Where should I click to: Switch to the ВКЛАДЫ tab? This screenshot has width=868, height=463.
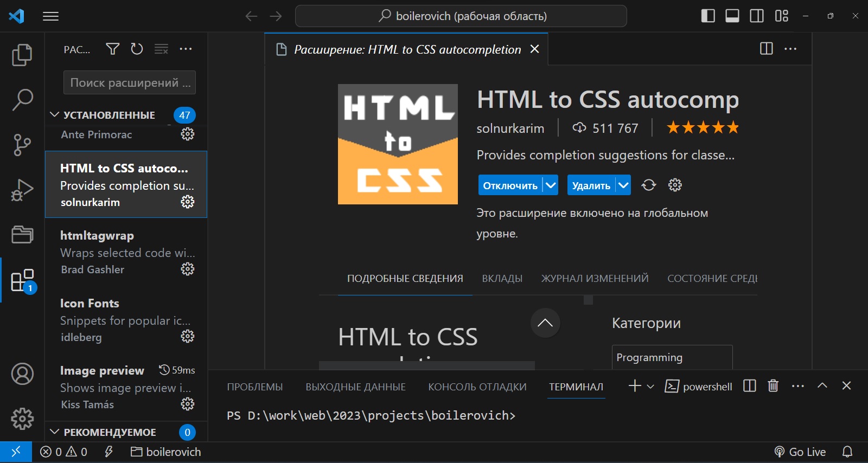(502, 278)
